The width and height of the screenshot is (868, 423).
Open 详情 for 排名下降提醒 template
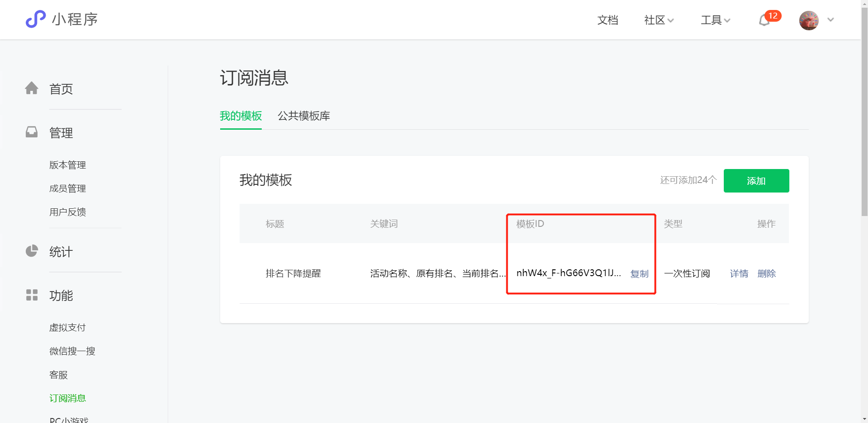[739, 273]
